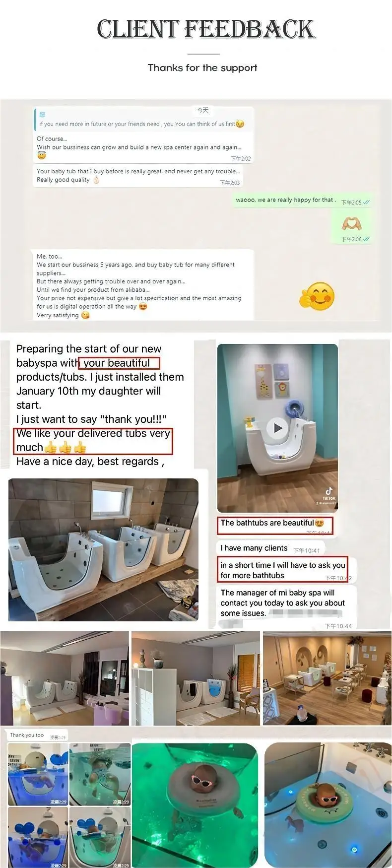The image size is (392, 868).
Task: Click the 'Really good quality' message bubble
Action: (x=138, y=176)
